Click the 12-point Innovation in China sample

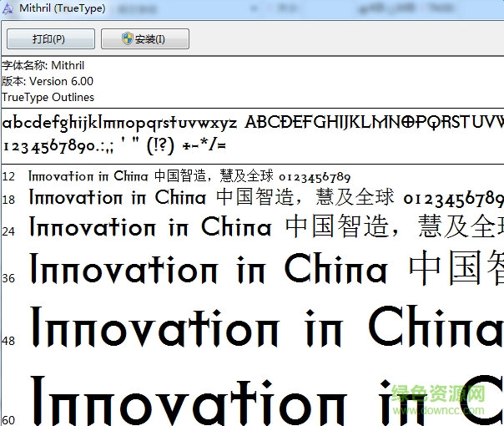tap(88, 176)
